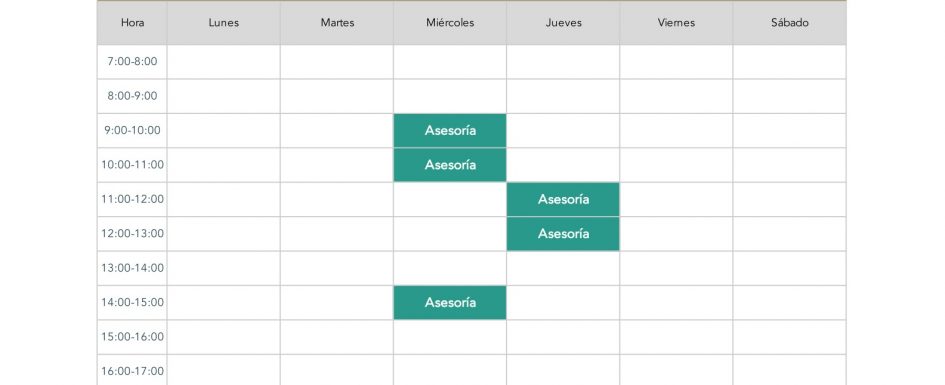This screenshot has width=945, height=385.
Task: Select the 16:00-17:00 time row label
Action: tap(132, 371)
